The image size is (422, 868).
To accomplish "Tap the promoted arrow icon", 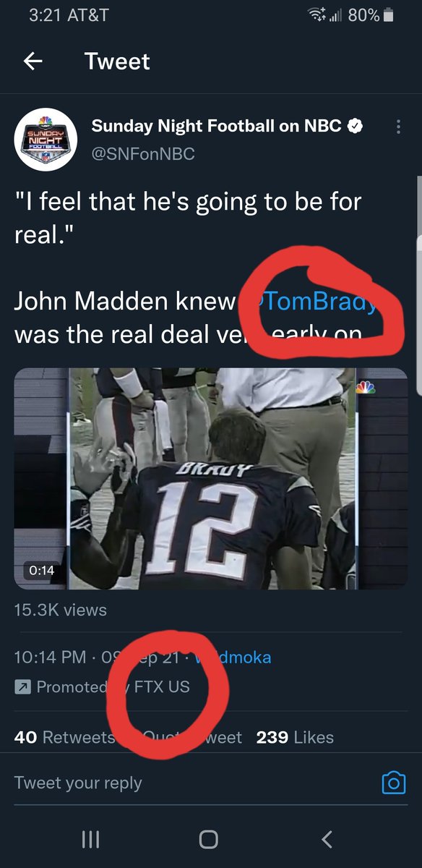I will click(22, 686).
